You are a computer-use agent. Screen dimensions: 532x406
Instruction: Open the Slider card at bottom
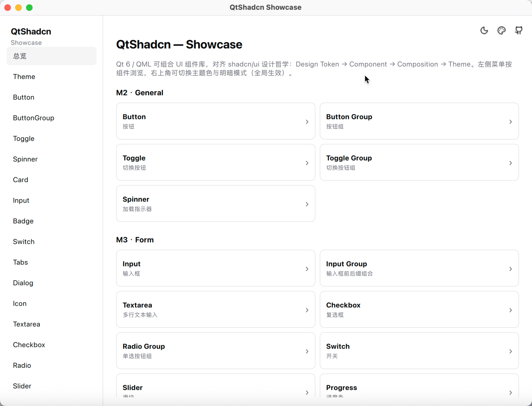[216, 386]
